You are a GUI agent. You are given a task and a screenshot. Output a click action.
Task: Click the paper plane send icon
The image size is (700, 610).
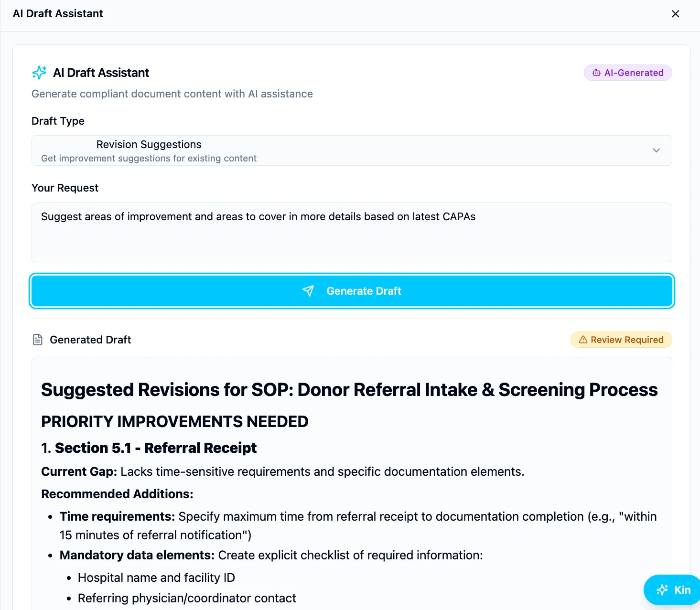(x=308, y=291)
